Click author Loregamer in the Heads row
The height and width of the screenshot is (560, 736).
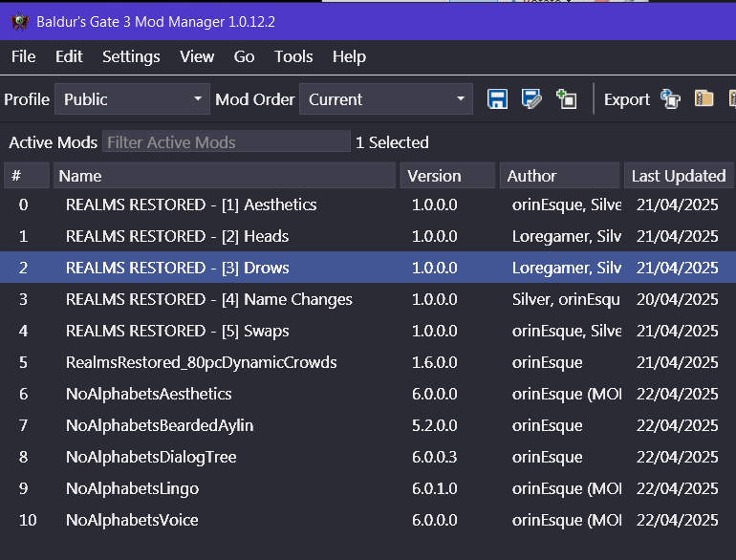567,237
